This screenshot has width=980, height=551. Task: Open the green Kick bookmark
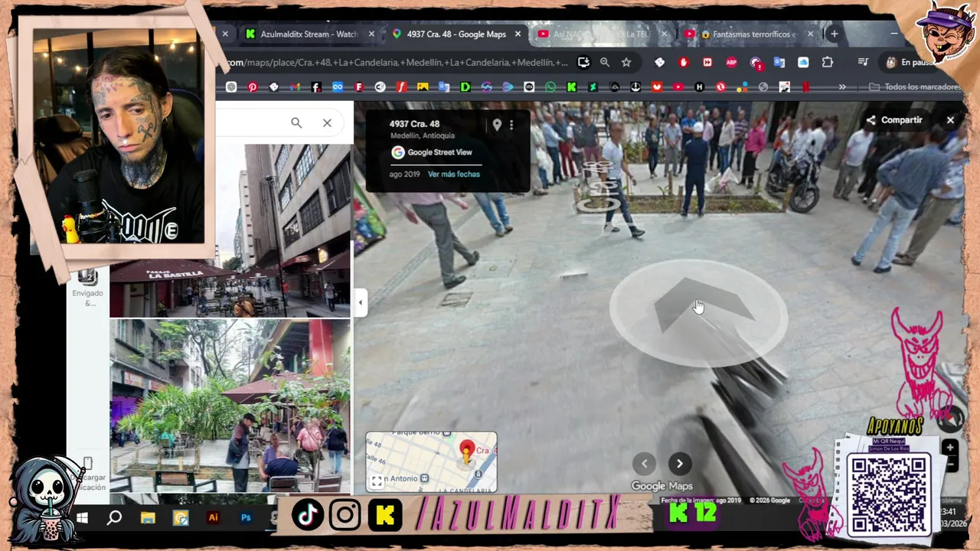tap(571, 87)
